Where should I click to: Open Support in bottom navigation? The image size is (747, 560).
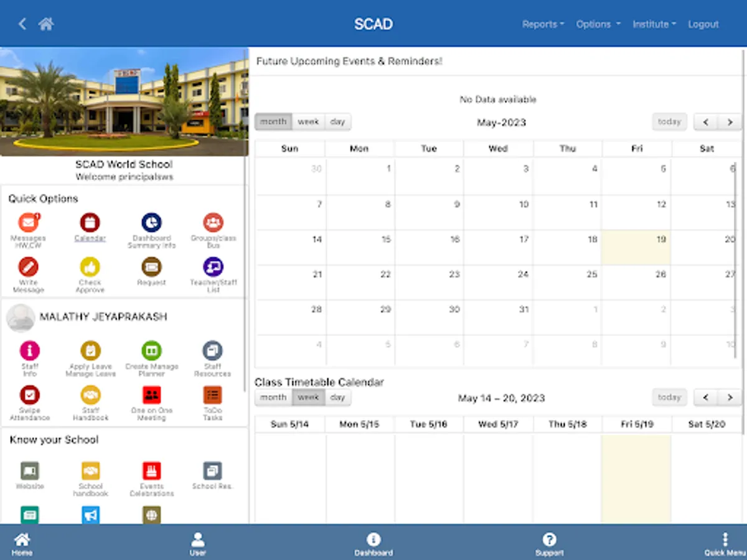coord(549,544)
